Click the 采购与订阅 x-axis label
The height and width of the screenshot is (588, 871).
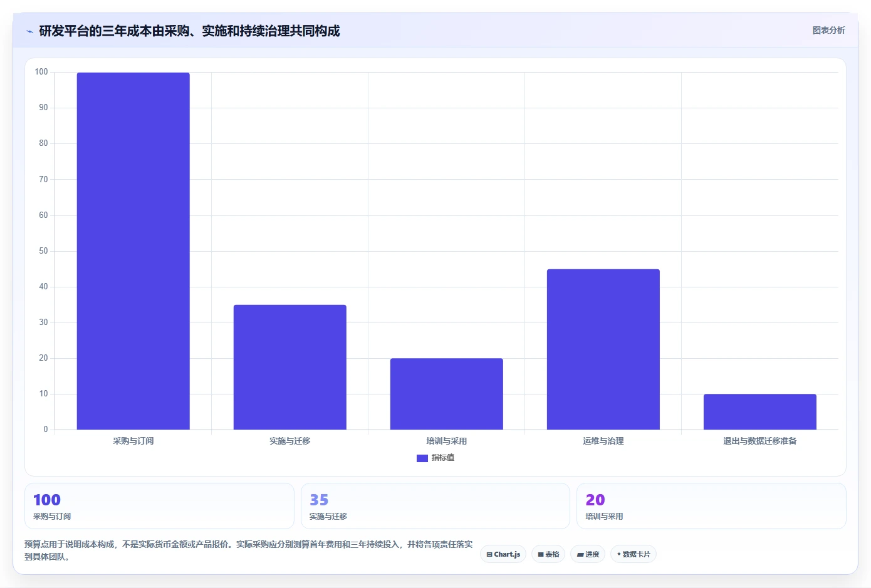point(133,441)
